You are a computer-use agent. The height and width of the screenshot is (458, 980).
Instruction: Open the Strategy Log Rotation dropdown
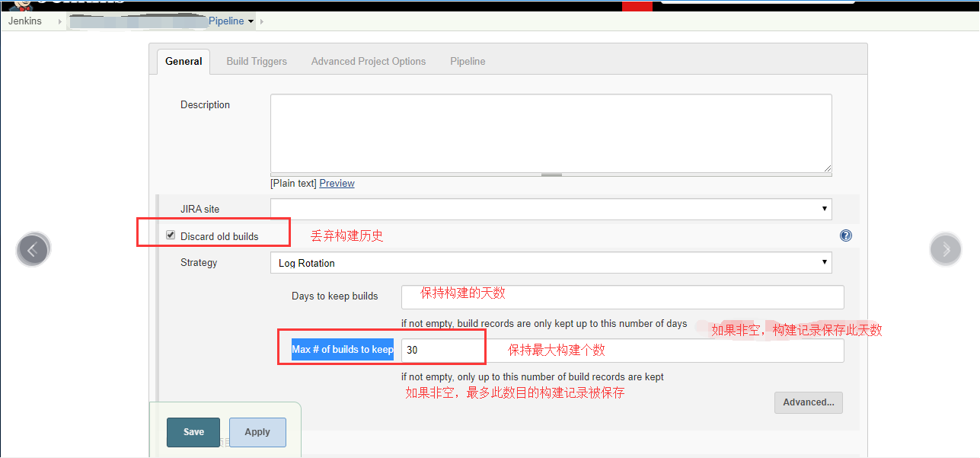551,263
